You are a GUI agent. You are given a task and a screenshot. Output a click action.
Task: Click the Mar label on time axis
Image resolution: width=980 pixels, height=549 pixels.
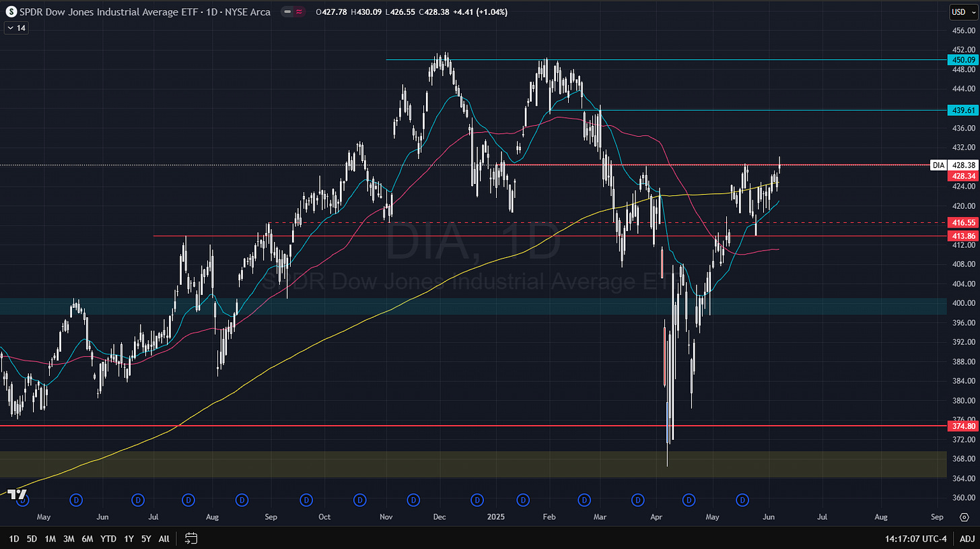click(x=600, y=517)
